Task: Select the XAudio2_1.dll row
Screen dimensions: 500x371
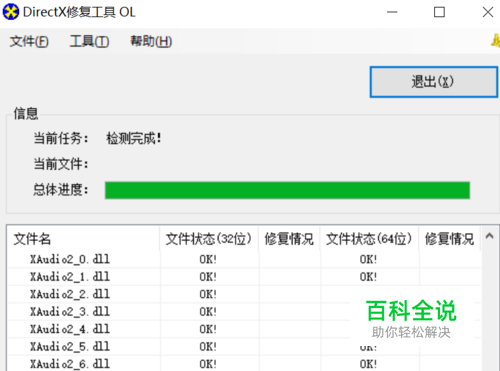Action: [x=244, y=277]
